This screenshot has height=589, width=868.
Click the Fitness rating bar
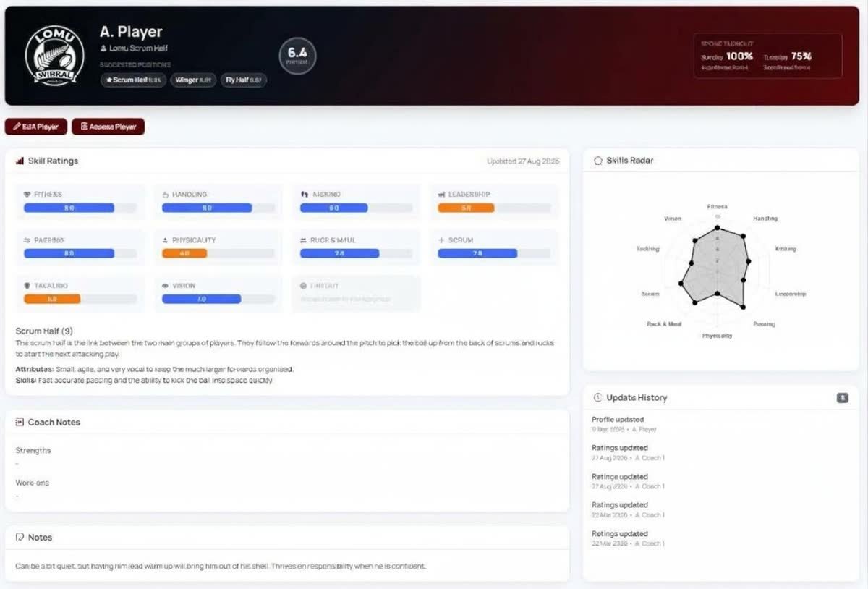click(80, 208)
